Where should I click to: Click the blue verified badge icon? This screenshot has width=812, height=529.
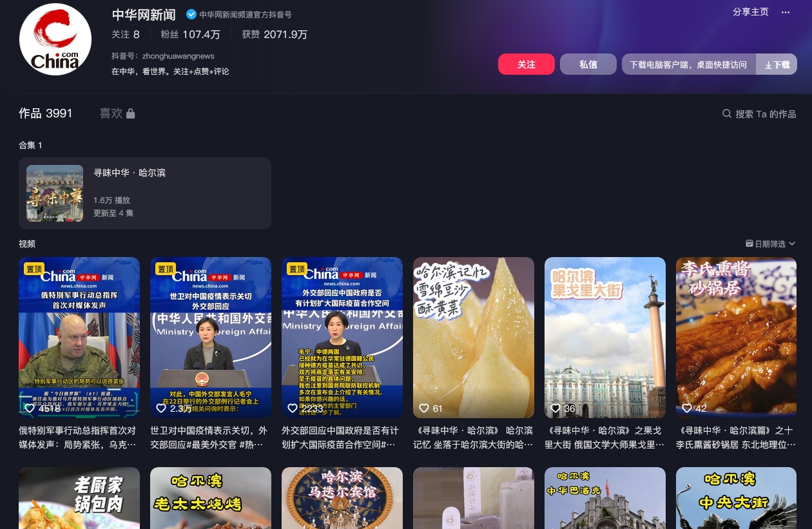point(191,14)
